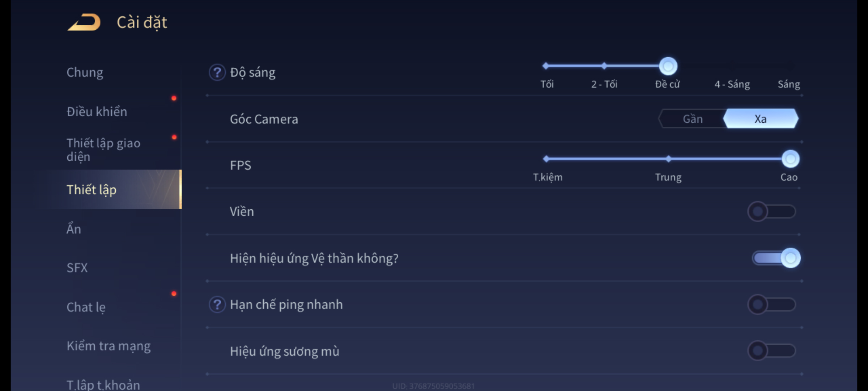This screenshot has height=391, width=868.
Task: Open help for Độ sáng setting
Action: [x=217, y=72]
